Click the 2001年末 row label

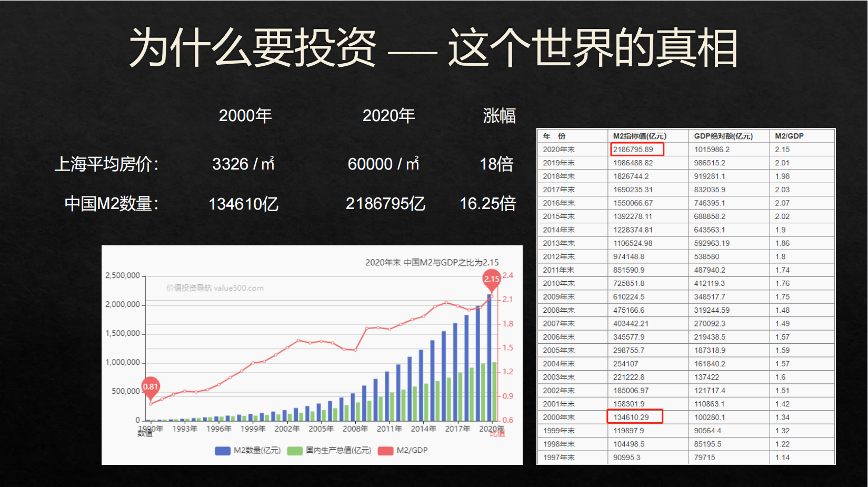(559, 404)
